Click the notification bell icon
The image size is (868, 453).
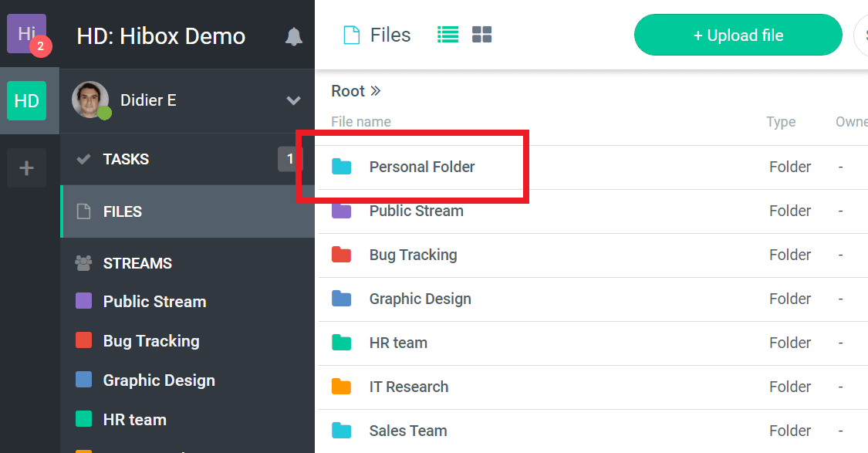click(294, 36)
